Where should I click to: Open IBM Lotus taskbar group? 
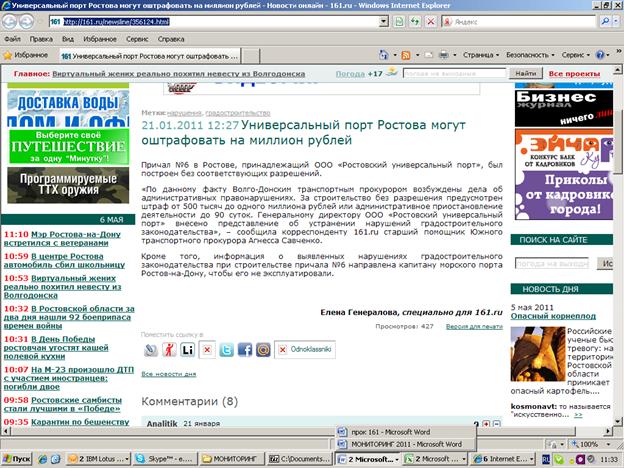(98, 459)
